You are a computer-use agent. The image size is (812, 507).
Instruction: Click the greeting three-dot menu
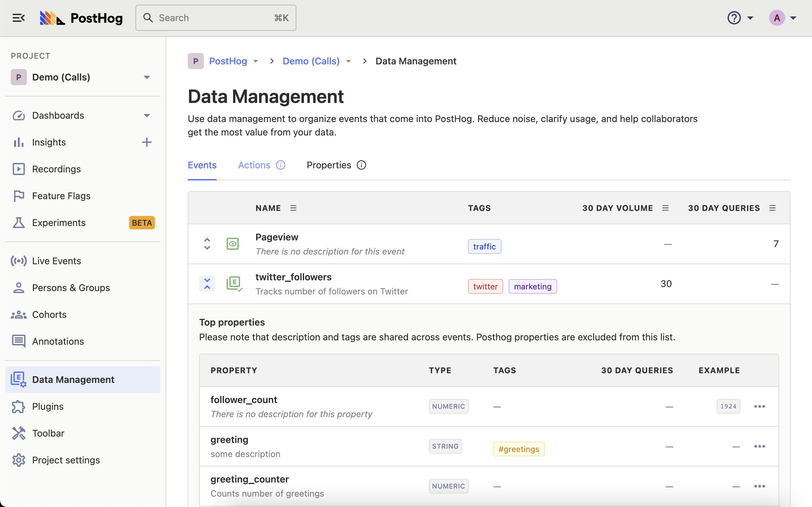(759, 446)
